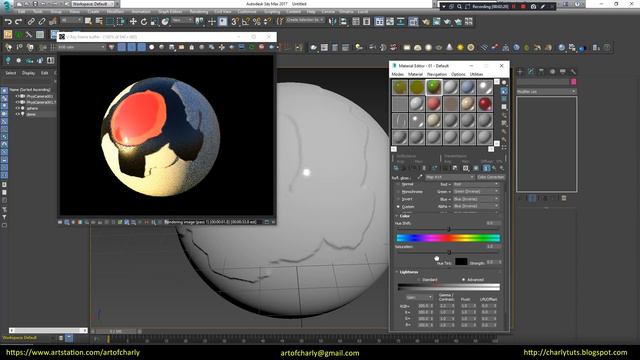Open the Modes menu in Material Editor
This screenshot has height=360, width=640.
point(398,74)
